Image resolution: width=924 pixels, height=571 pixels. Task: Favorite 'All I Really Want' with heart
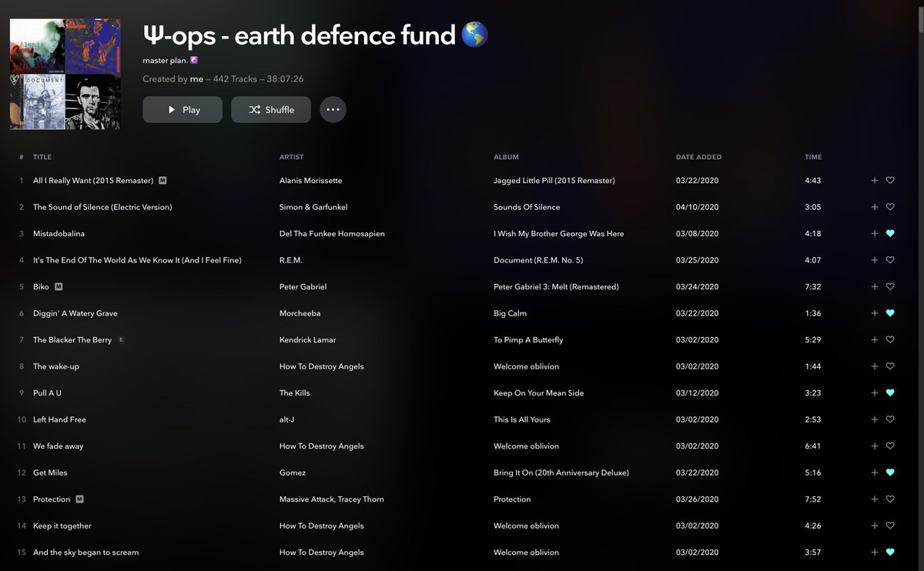(x=890, y=181)
